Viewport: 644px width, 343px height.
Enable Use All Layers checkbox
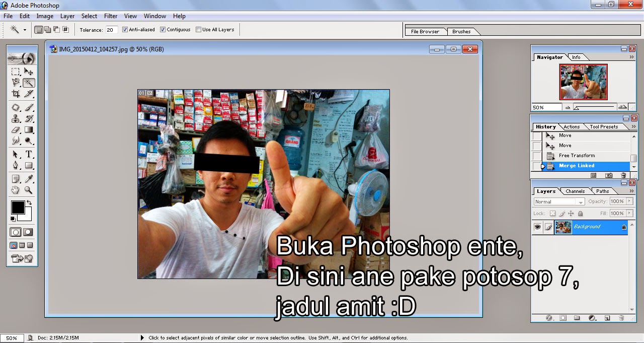tap(198, 30)
